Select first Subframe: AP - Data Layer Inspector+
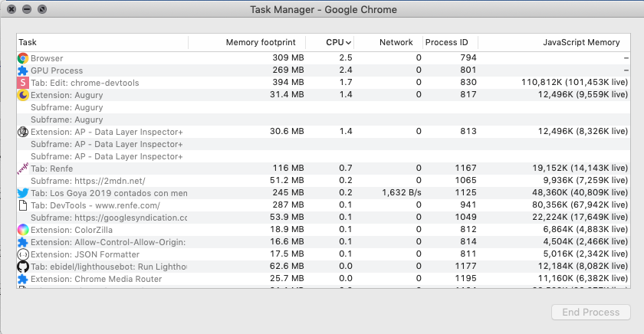The image size is (644, 334). click(324, 144)
